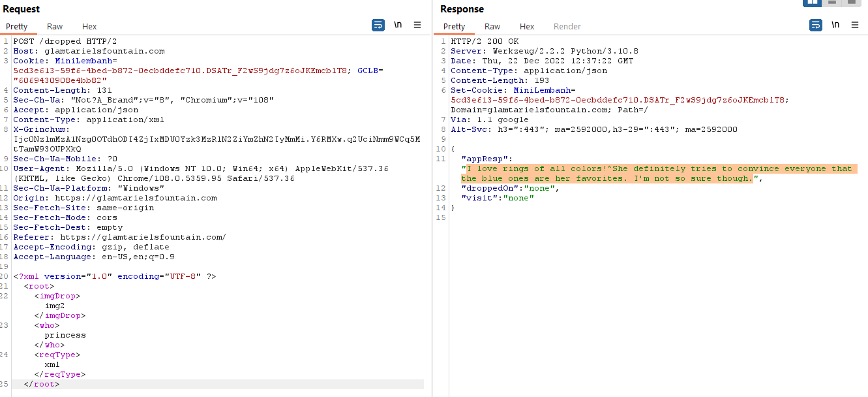Select the side-by-side layout icon
868x397 pixels.
pyautogui.click(x=812, y=2)
